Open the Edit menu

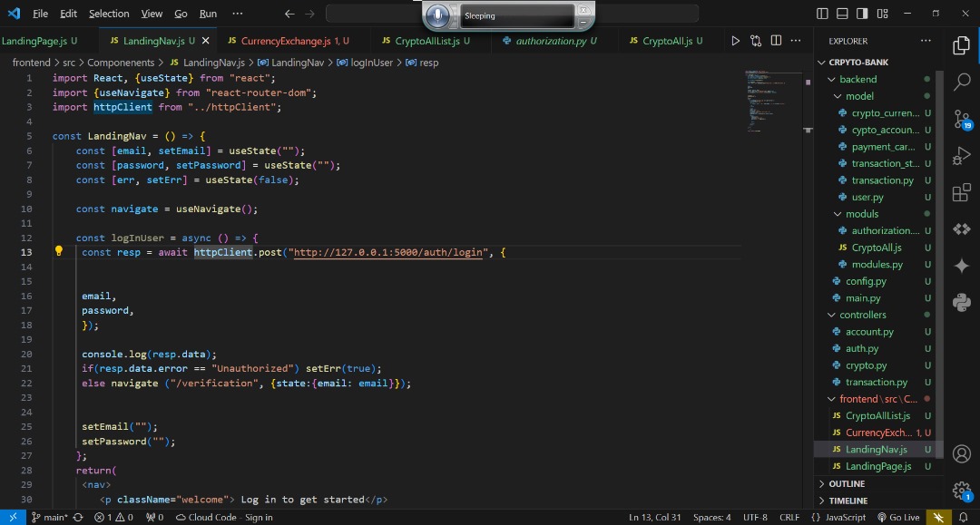point(68,14)
